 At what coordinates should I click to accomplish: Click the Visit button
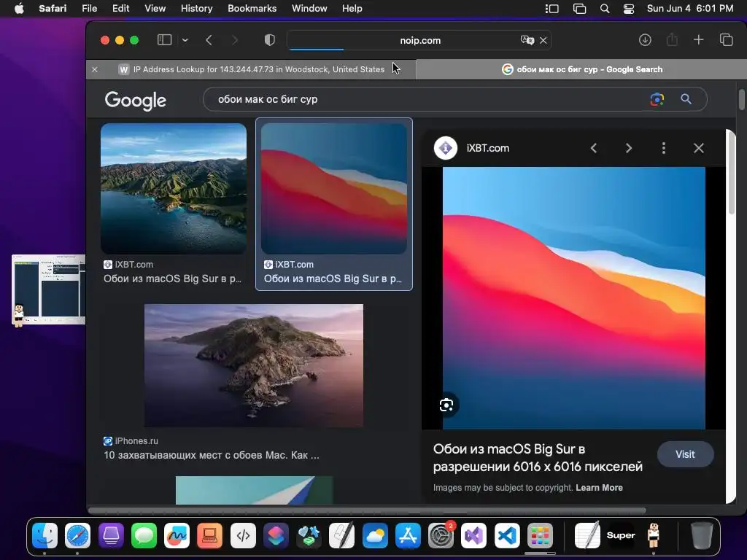685,454
